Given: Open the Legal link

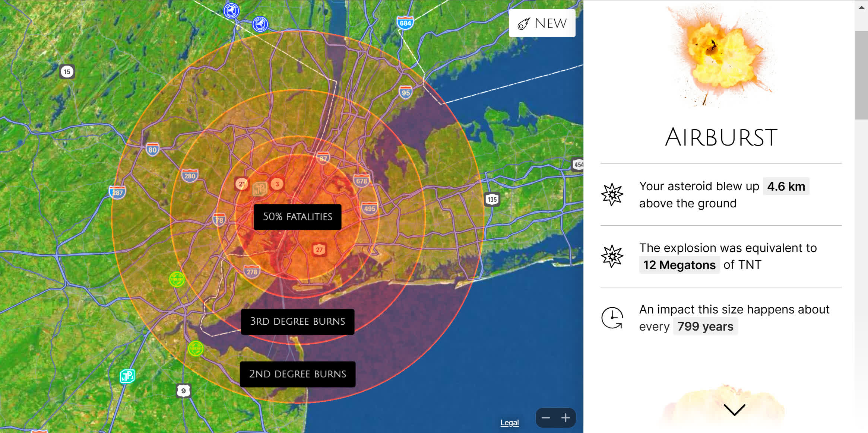Looking at the screenshot, I should pos(509,423).
